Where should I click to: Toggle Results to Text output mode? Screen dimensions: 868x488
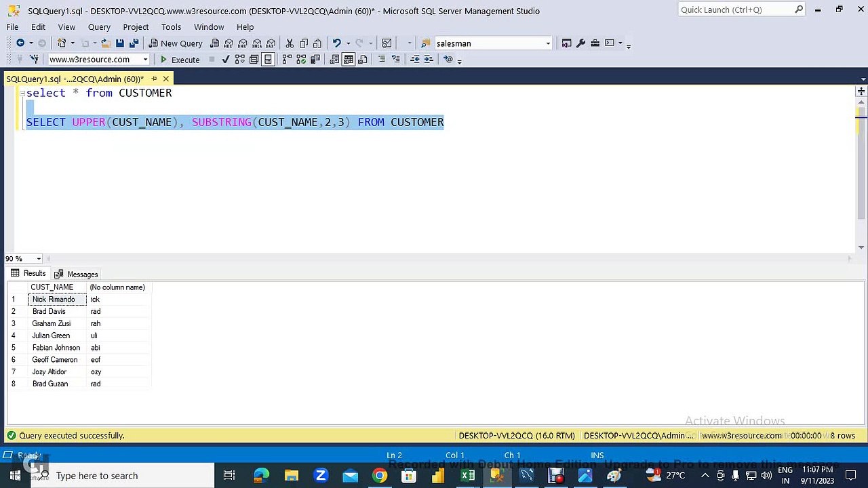point(334,60)
